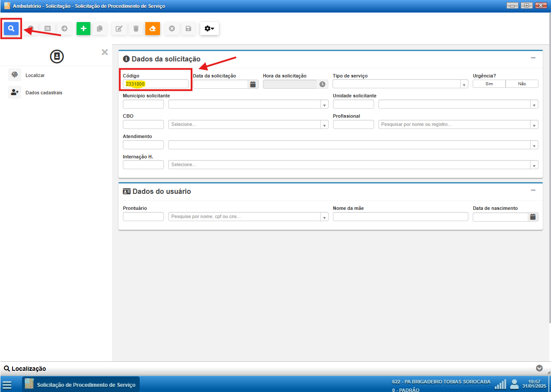Open the gear settings dropdown menu
The width and height of the screenshot is (551, 392).
pos(209,29)
